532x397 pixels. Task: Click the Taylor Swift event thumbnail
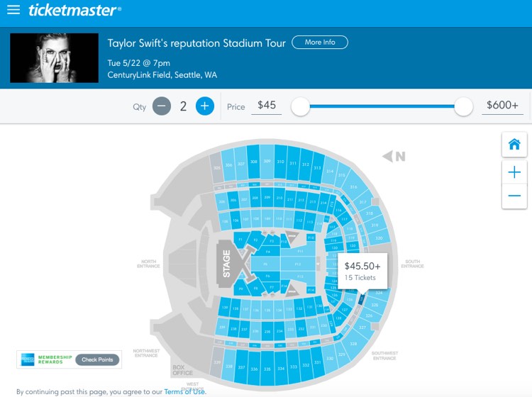click(55, 58)
